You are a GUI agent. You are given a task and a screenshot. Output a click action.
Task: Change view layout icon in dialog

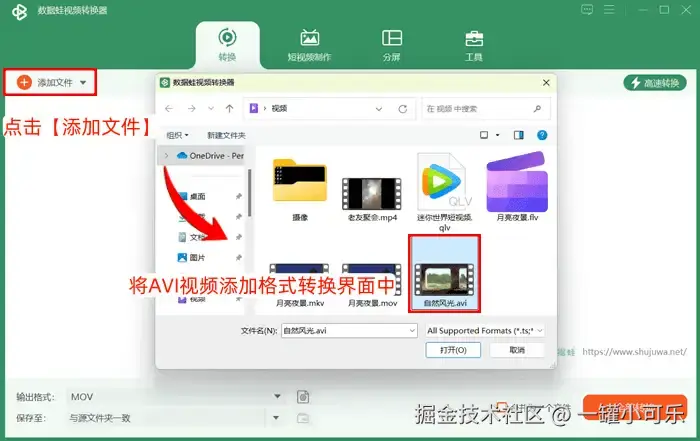[x=484, y=135]
